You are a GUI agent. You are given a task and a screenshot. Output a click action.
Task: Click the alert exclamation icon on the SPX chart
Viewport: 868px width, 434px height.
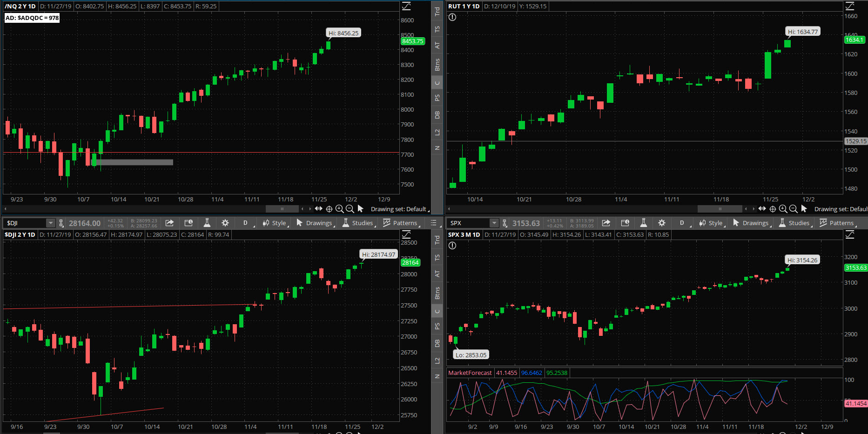[452, 246]
